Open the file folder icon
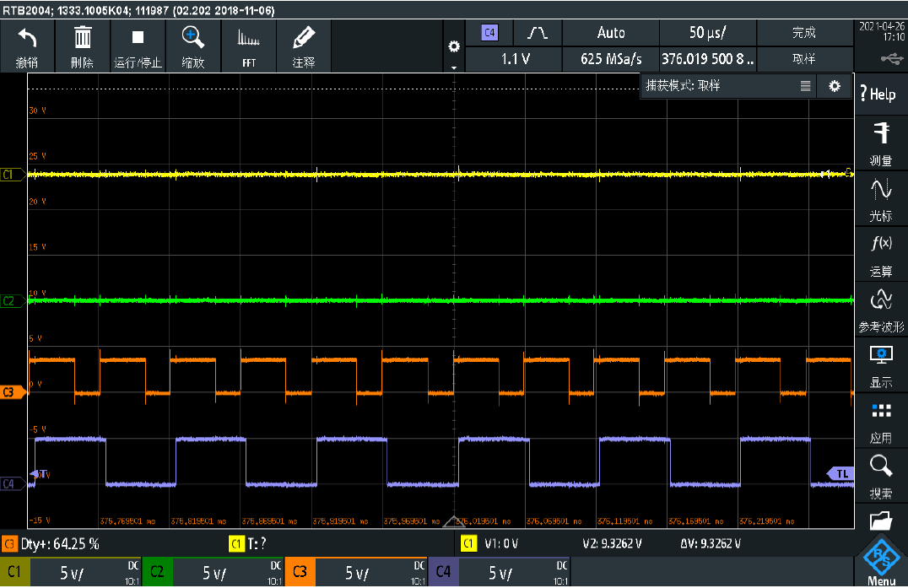The width and height of the screenshot is (908, 588). (881, 521)
